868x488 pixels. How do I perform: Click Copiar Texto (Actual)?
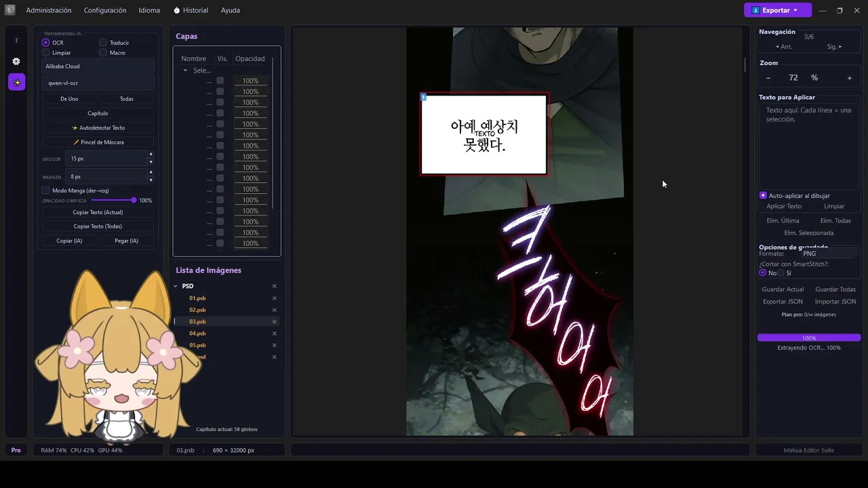coord(98,212)
